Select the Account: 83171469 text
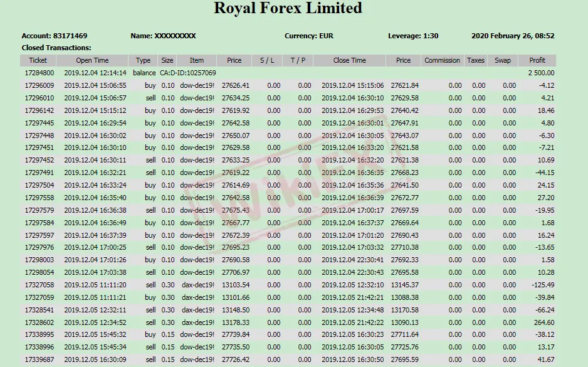Image resolution: width=588 pixels, height=367 pixels. (55, 36)
